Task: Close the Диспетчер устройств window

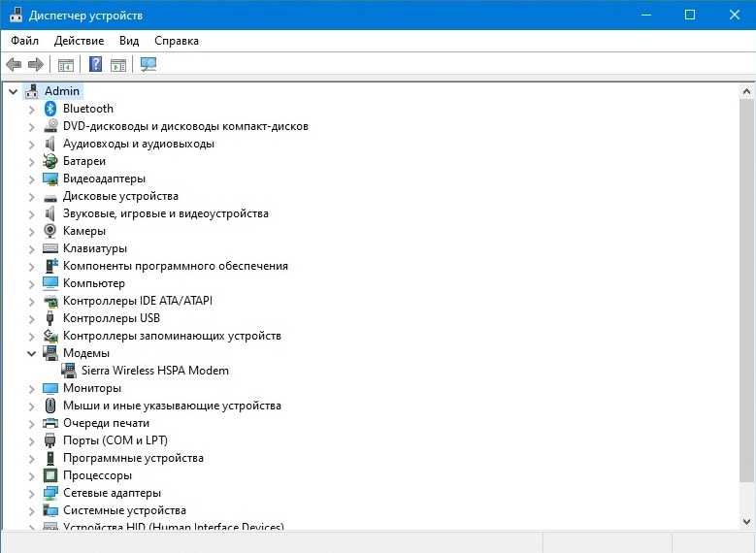Action: [735, 15]
